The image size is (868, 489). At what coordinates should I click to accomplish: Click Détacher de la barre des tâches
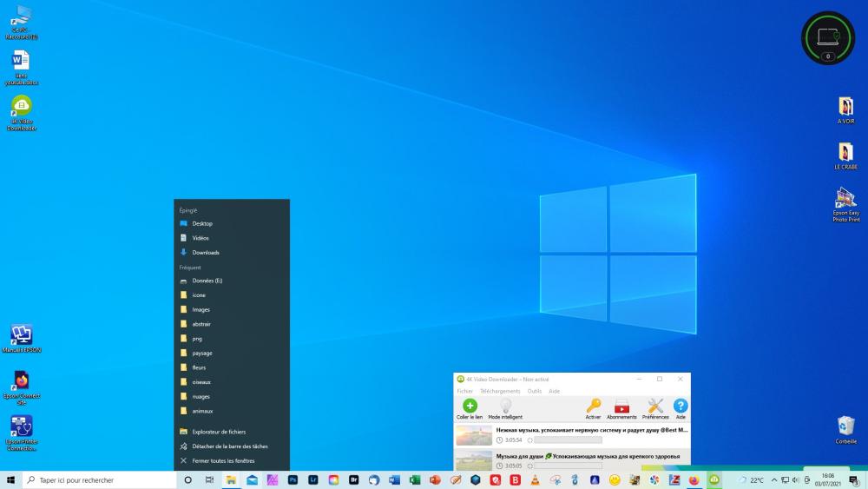coord(230,446)
